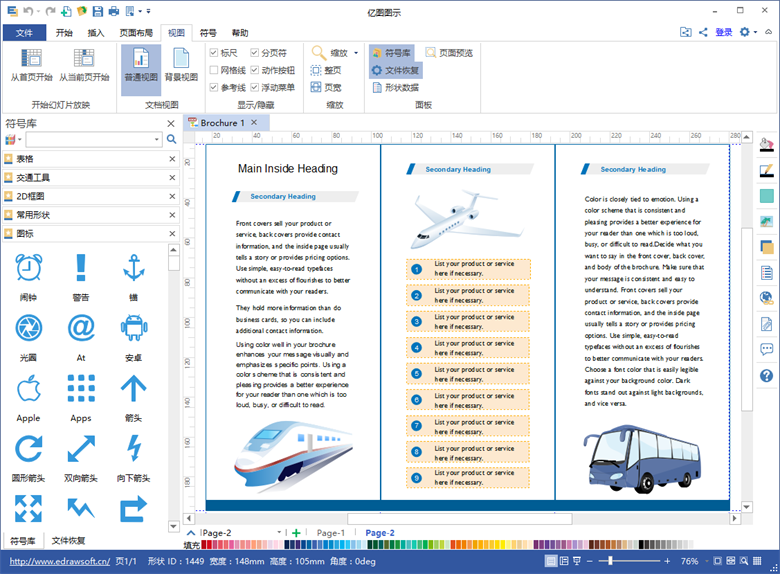The width and height of the screenshot is (780, 574).
Task: Choose the Android robot icon
Action: click(x=133, y=328)
